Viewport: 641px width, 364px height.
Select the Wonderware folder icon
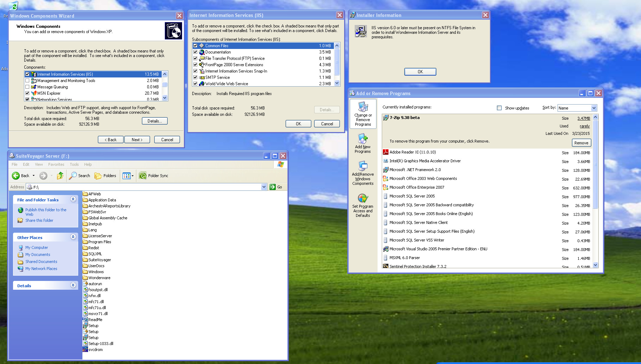click(x=85, y=278)
